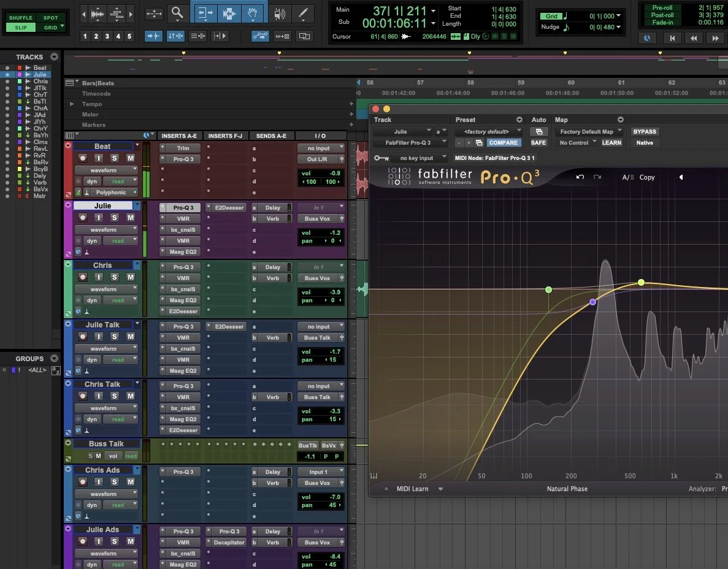Click the COMPARE button
This screenshot has height=569, width=728.
(x=503, y=142)
